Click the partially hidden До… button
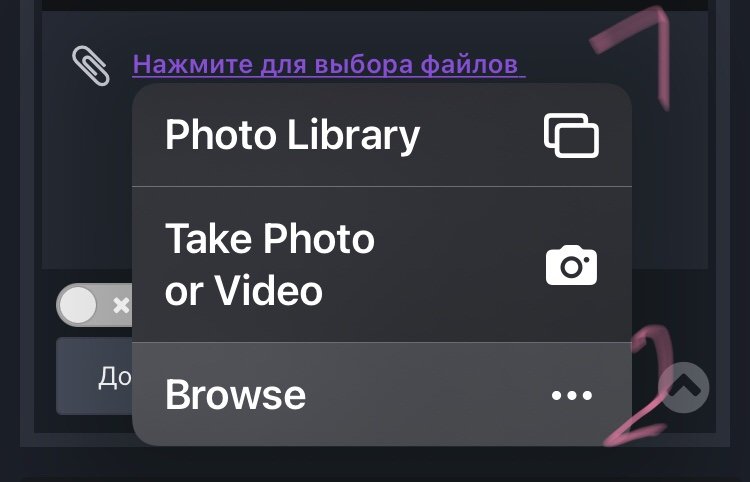Viewport: 750px width, 482px height. [94, 376]
